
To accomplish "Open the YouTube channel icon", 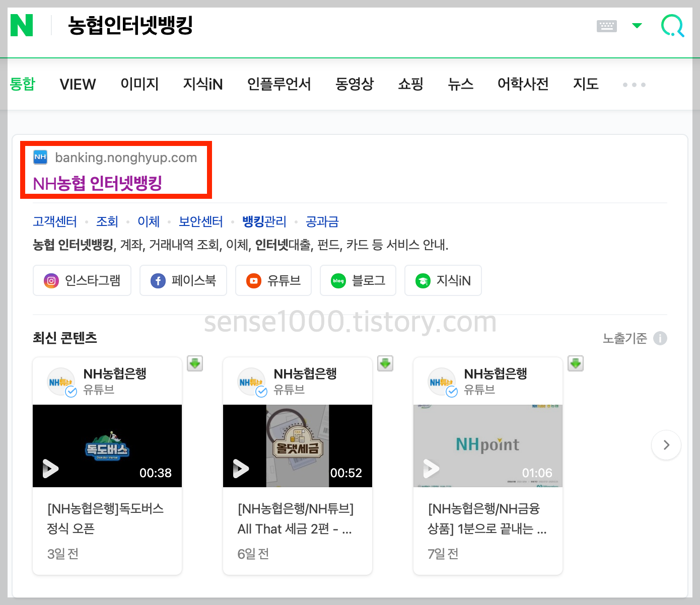I will point(253,280).
